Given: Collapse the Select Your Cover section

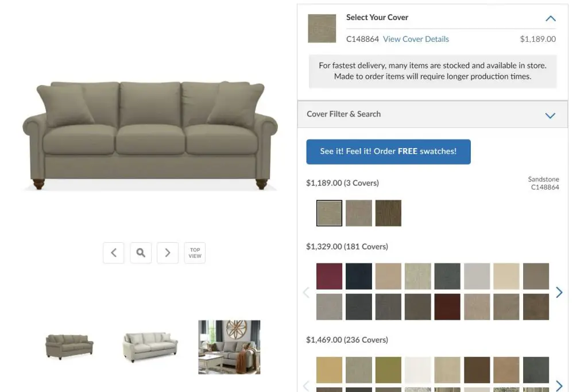Looking at the screenshot, I should pyautogui.click(x=550, y=18).
